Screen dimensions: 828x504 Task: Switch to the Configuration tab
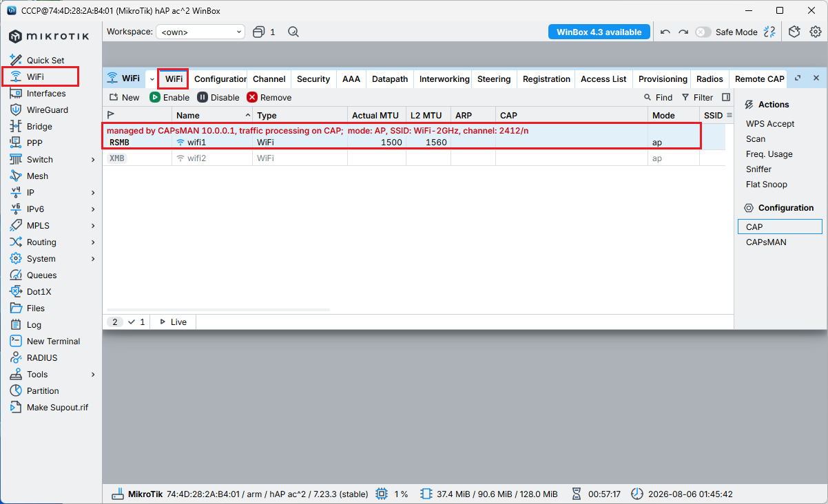tap(220, 79)
